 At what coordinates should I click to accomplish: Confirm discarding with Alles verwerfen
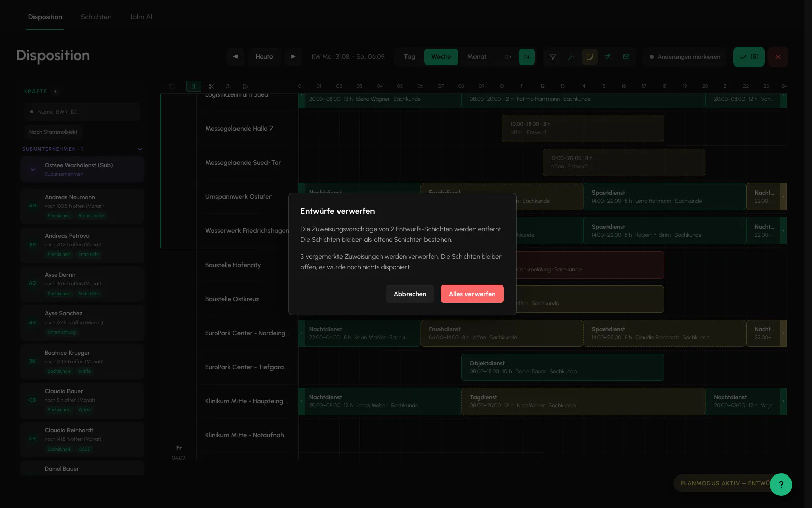[x=472, y=294]
